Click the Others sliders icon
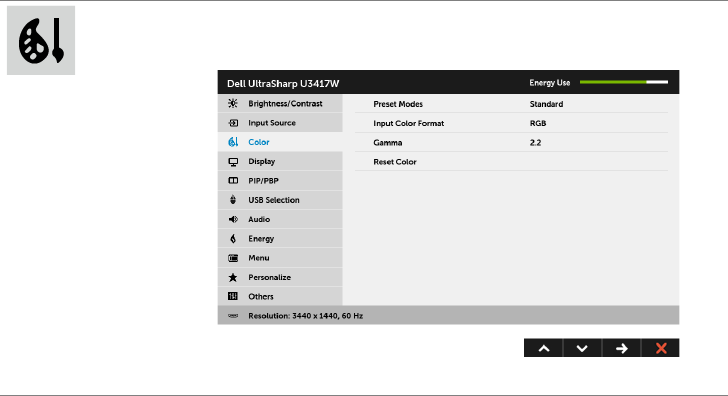728x396 pixels. coord(233,296)
